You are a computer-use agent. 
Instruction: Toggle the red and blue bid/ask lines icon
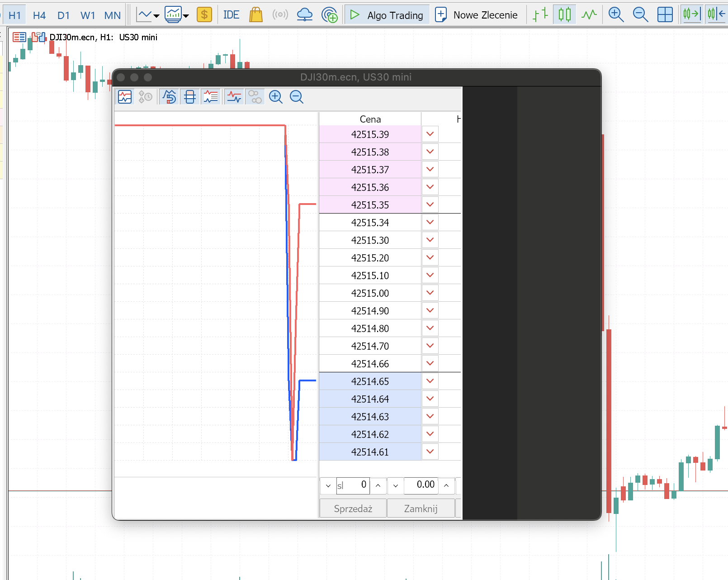click(x=234, y=97)
